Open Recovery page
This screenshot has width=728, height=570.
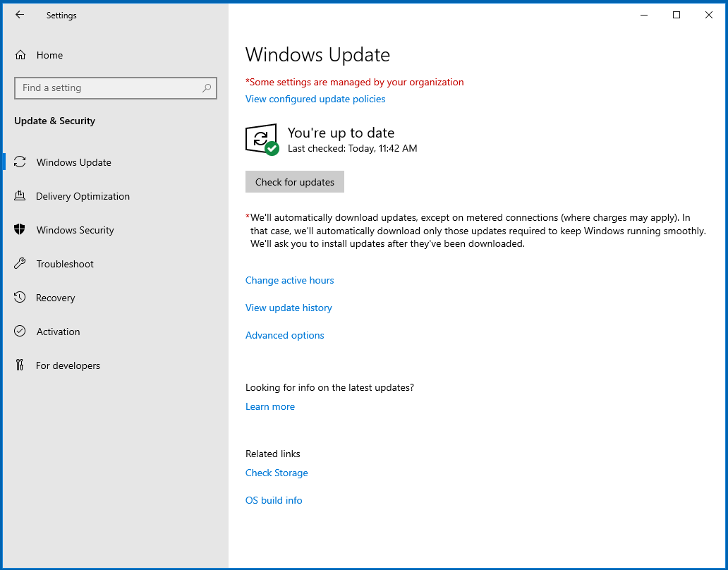tap(114, 298)
